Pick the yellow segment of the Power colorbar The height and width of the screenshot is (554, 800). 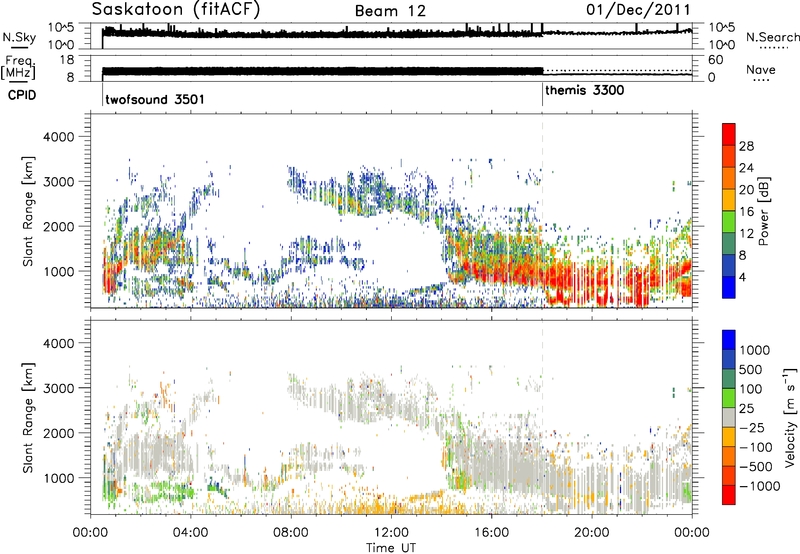point(729,200)
